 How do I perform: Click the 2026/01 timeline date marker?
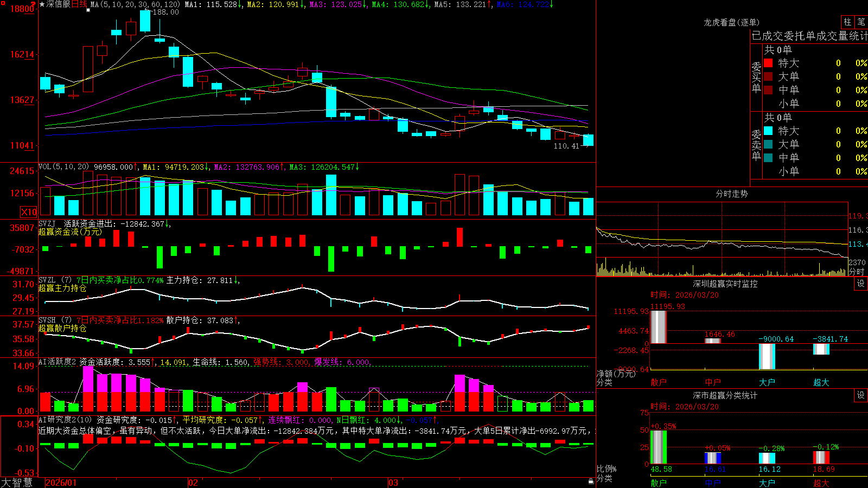pos(61,483)
